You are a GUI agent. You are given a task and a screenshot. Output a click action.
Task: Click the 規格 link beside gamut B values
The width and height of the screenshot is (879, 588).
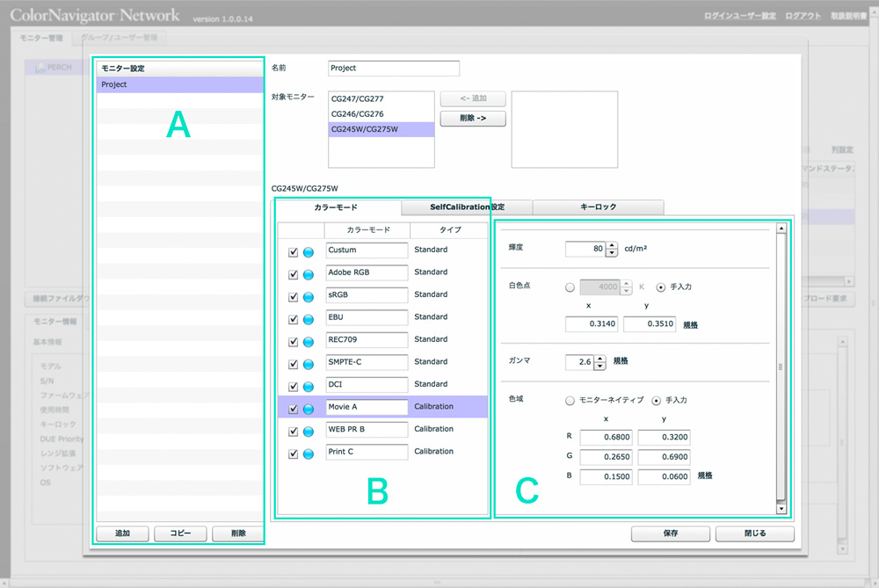click(705, 475)
